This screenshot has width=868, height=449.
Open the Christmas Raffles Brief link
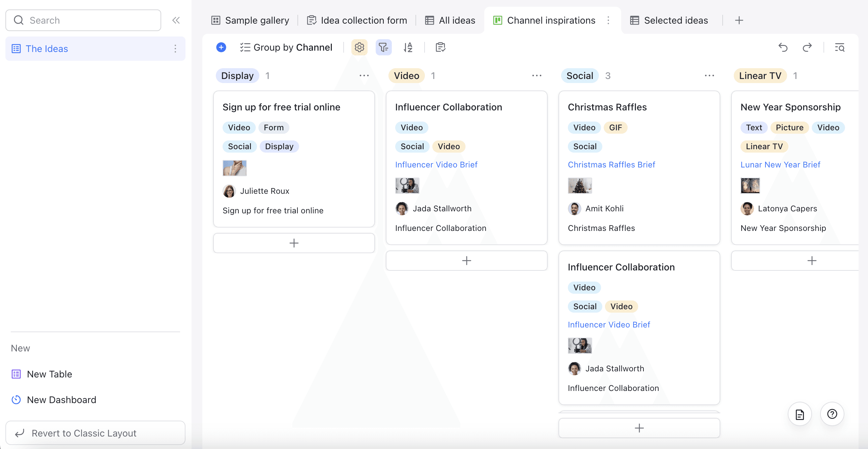point(611,165)
